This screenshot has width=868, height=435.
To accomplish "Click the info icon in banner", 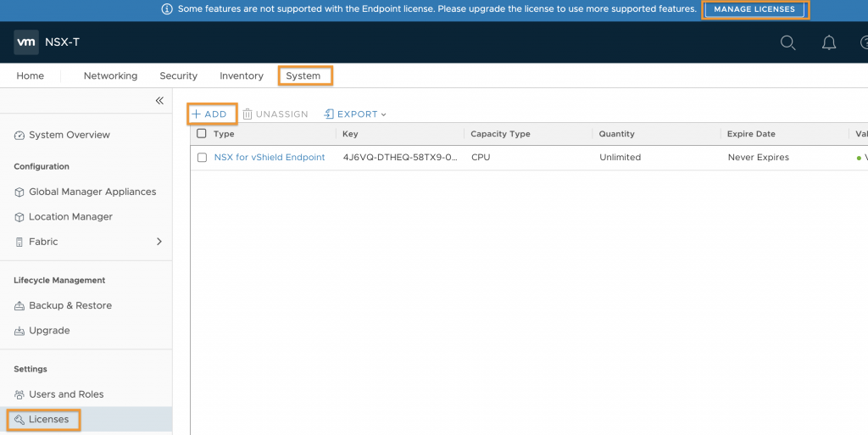I will coord(167,9).
